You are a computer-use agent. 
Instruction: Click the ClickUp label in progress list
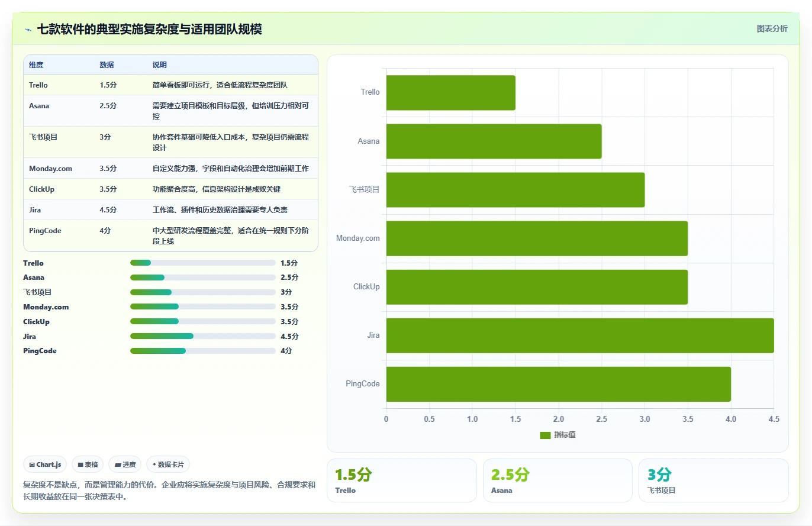[36, 322]
